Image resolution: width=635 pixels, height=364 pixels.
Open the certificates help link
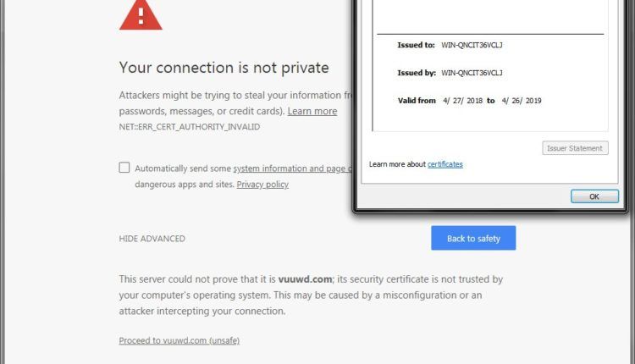coord(445,164)
